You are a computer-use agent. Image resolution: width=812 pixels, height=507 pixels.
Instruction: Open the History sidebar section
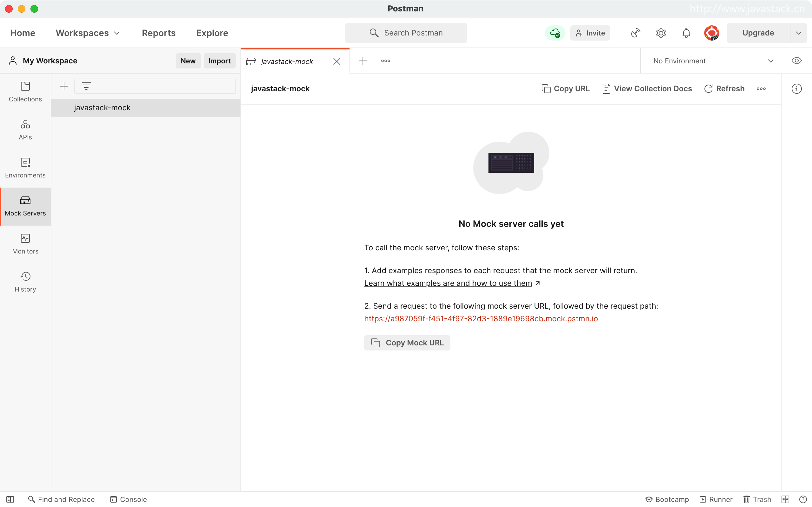point(25,282)
